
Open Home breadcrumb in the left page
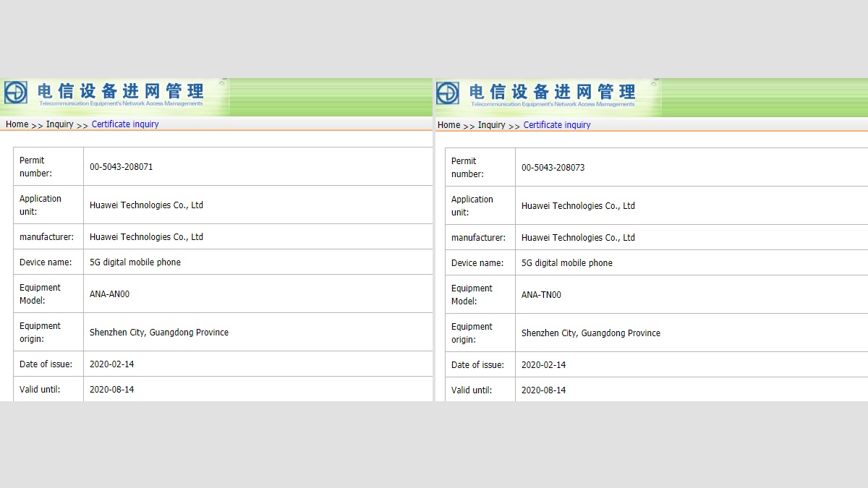(x=17, y=124)
